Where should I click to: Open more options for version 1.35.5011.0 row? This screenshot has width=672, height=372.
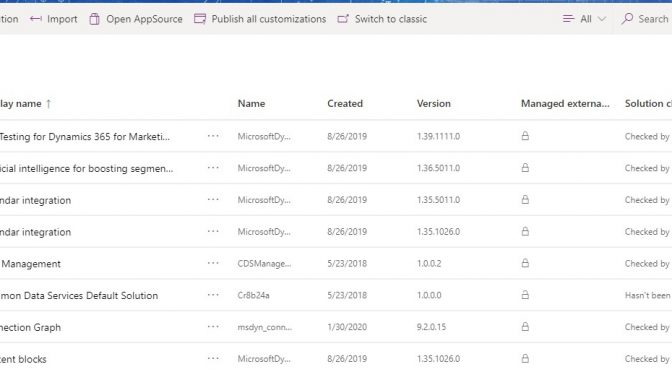[x=213, y=200]
